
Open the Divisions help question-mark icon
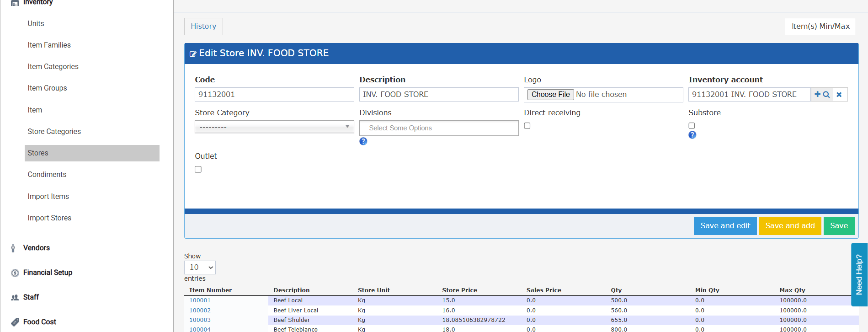[x=363, y=141]
